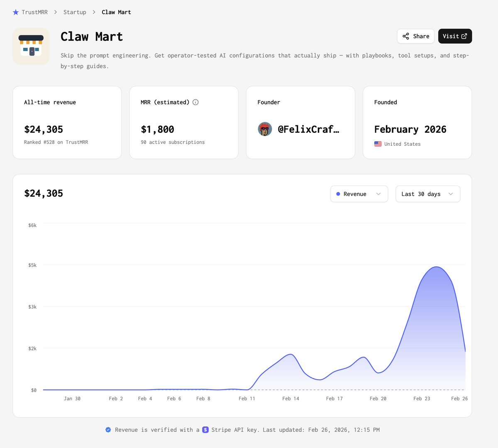Click the verified checkmark badge icon
This screenshot has height=448, width=498.
pos(108,430)
